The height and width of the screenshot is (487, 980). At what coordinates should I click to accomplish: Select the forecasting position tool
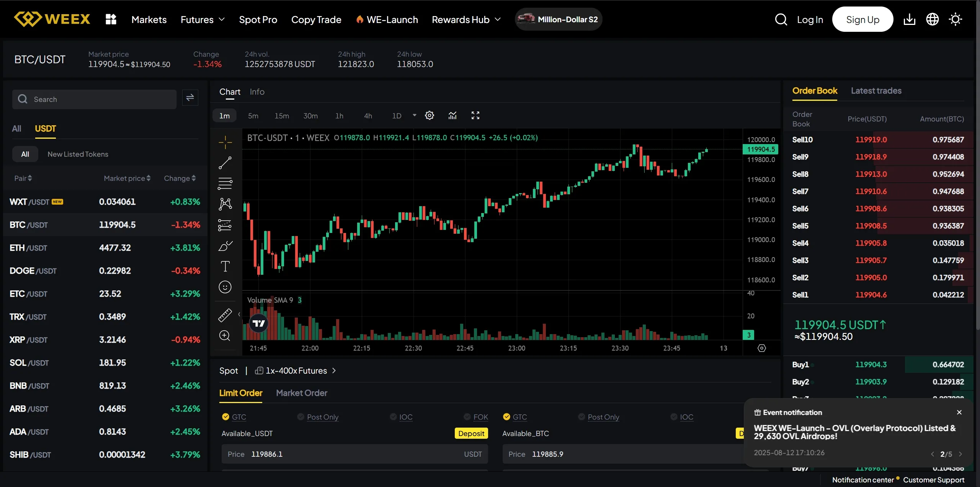coord(225,225)
